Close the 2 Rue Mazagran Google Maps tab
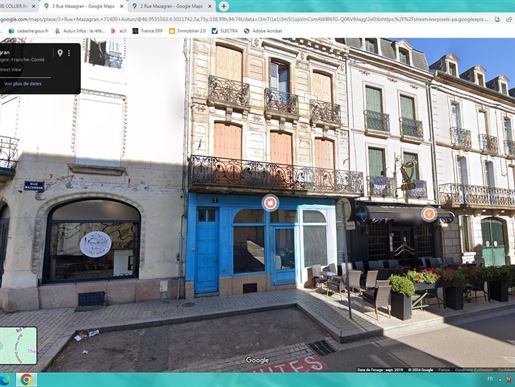515x387 pixels. click(x=210, y=6)
